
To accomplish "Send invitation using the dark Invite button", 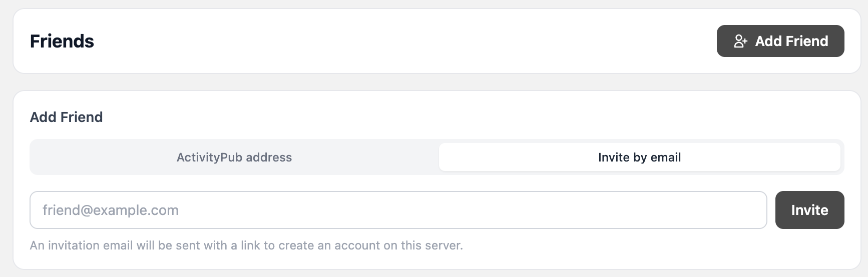I will pyautogui.click(x=809, y=210).
